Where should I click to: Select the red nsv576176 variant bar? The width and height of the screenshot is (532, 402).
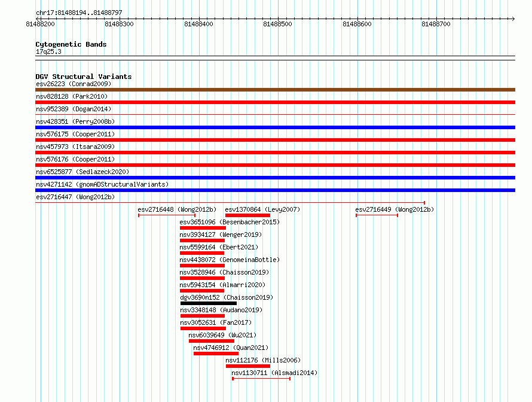point(275,165)
